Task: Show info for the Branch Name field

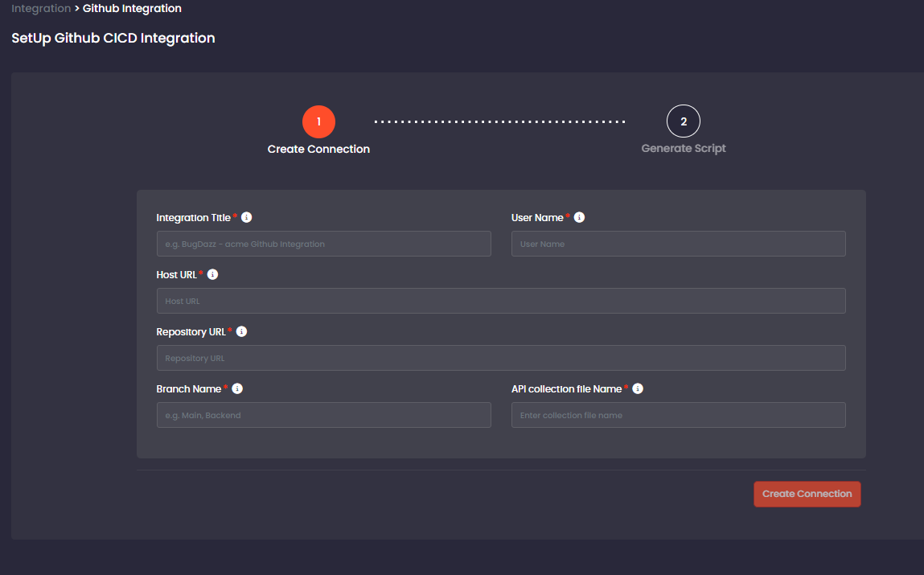Action: pyautogui.click(x=237, y=389)
